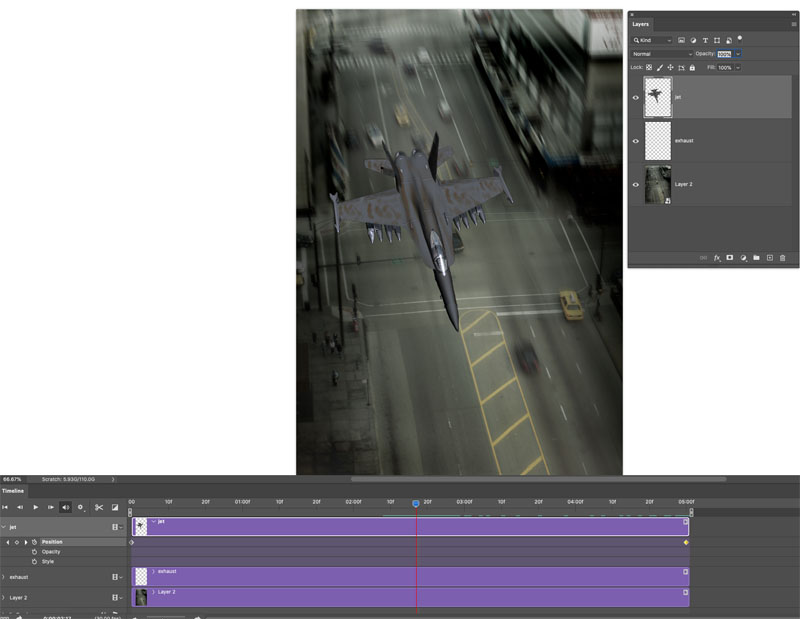Split the clip with the scissors icon

pyautogui.click(x=99, y=507)
